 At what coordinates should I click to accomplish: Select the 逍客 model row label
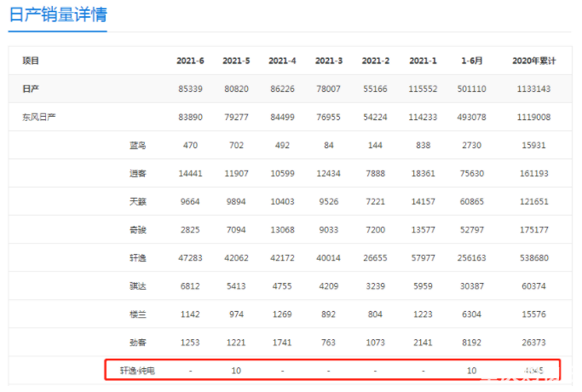pyautogui.click(x=138, y=173)
